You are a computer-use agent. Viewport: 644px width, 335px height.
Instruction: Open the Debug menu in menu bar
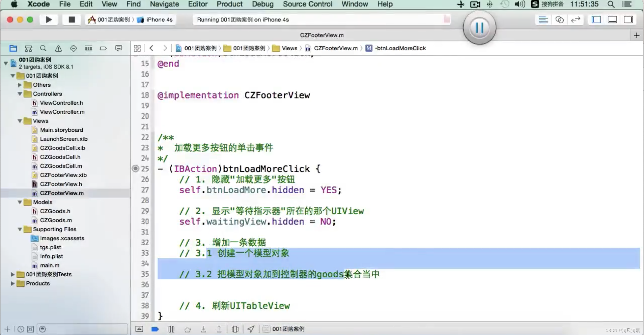coord(263,4)
